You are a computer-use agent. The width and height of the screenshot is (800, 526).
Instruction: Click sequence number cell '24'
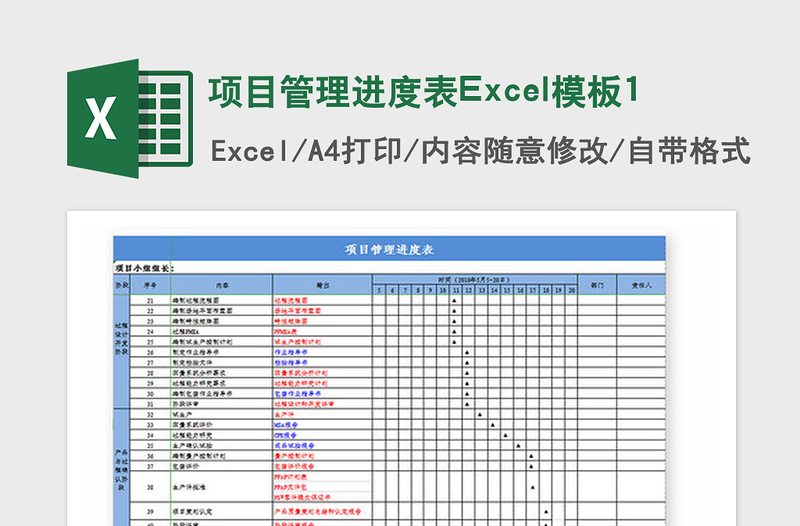pos(150,332)
